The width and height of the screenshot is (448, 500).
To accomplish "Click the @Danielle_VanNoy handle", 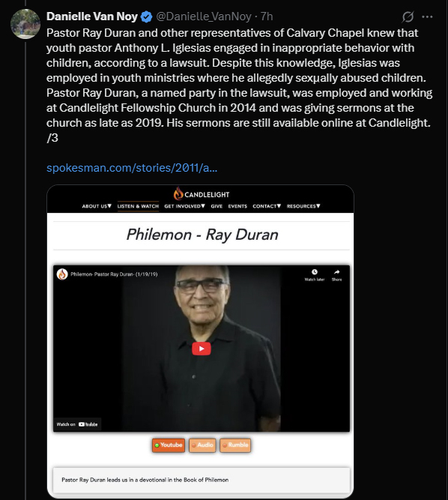I will pyautogui.click(x=204, y=16).
